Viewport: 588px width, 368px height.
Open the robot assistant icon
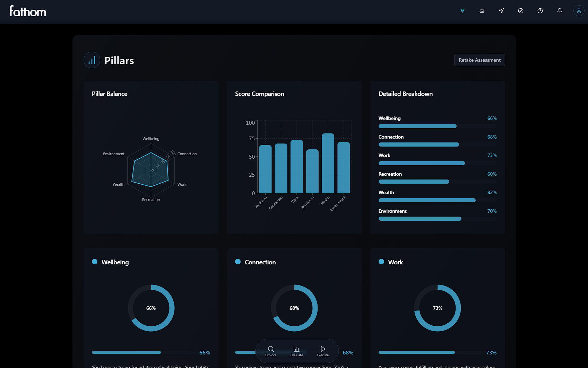pos(482,11)
